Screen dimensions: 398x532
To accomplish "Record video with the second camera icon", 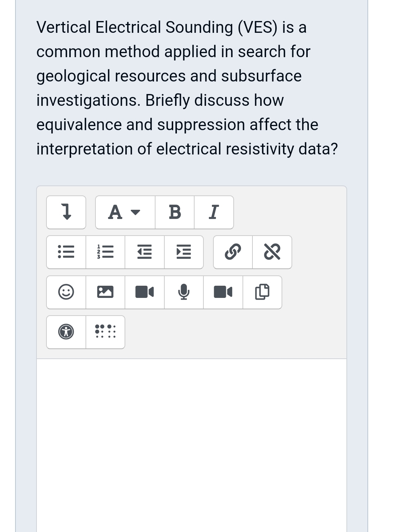I will (x=223, y=292).
